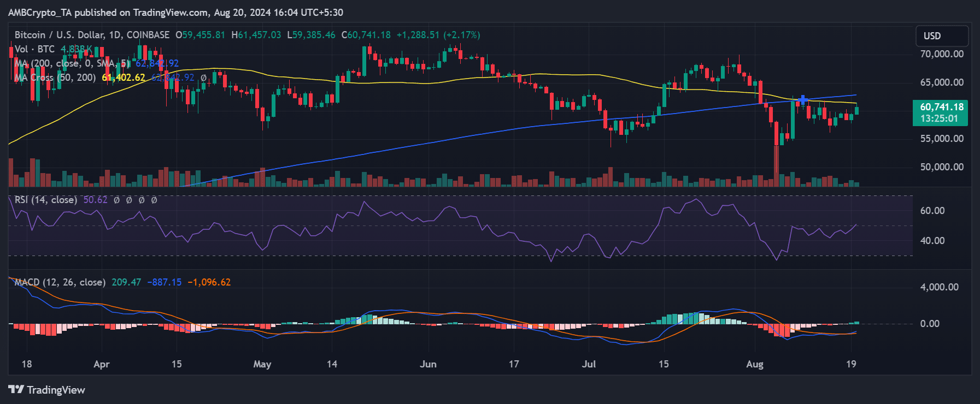Click the '17' date axis label
980x404 pixels.
pyautogui.click(x=514, y=364)
